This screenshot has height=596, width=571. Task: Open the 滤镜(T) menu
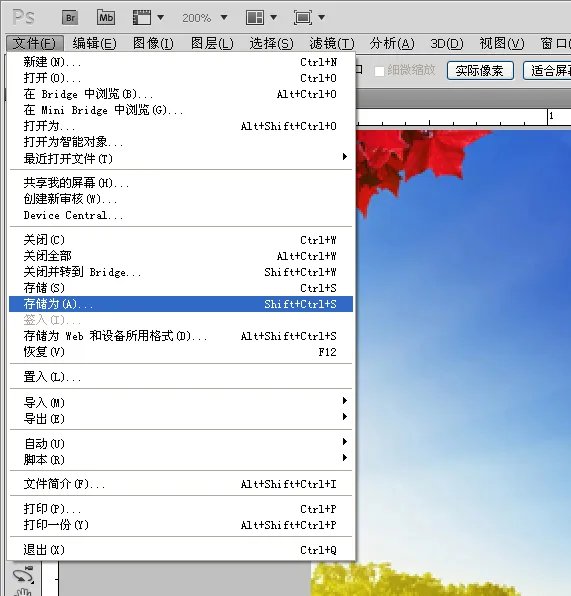[331, 43]
